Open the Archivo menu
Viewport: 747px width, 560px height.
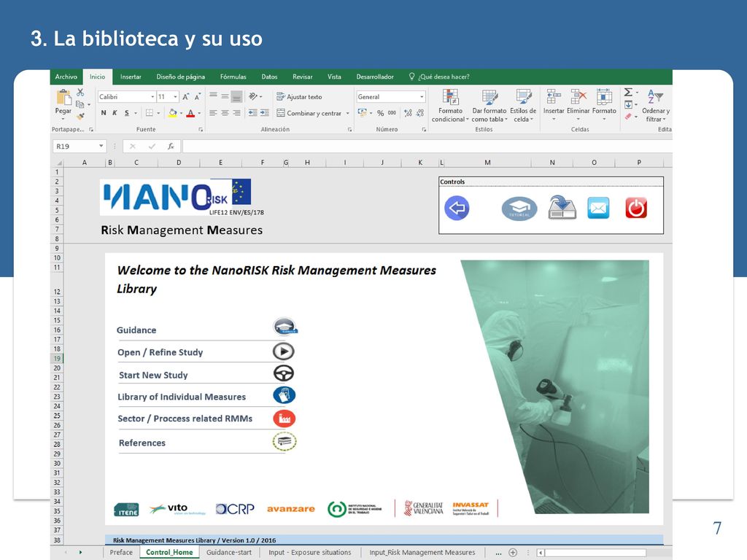[66, 77]
